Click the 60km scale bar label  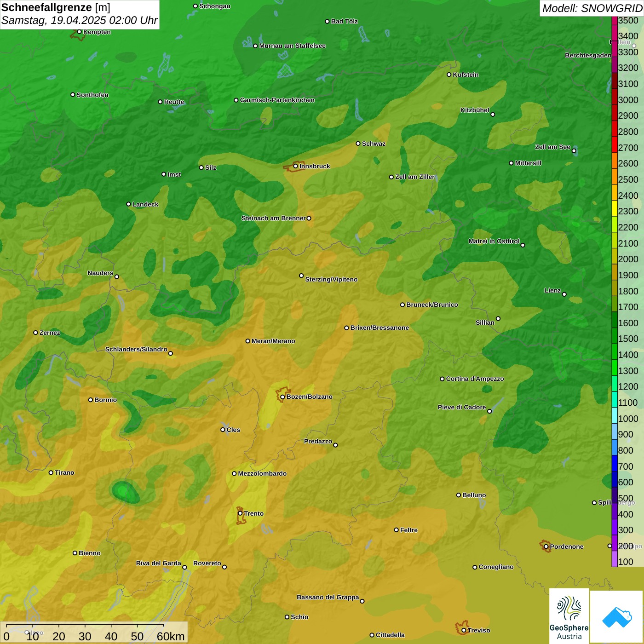[x=171, y=636]
